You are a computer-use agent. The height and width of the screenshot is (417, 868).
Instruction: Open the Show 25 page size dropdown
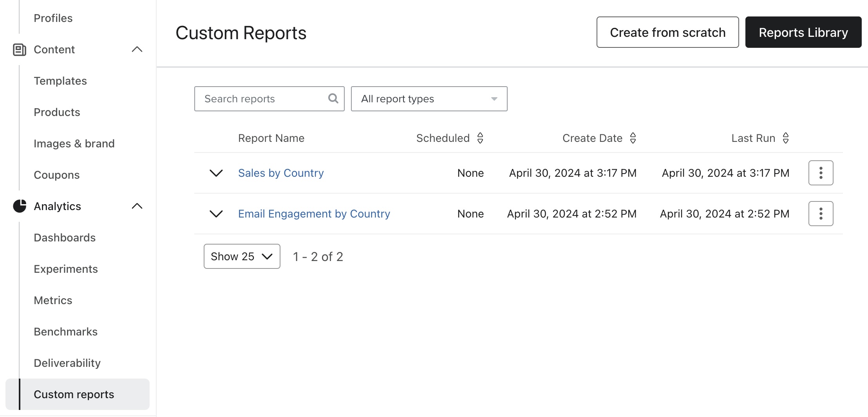pyautogui.click(x=242, y=256)
